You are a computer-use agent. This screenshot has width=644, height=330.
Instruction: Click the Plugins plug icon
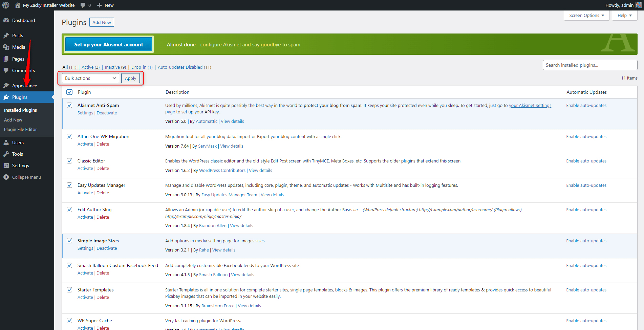tap(6, 97)
